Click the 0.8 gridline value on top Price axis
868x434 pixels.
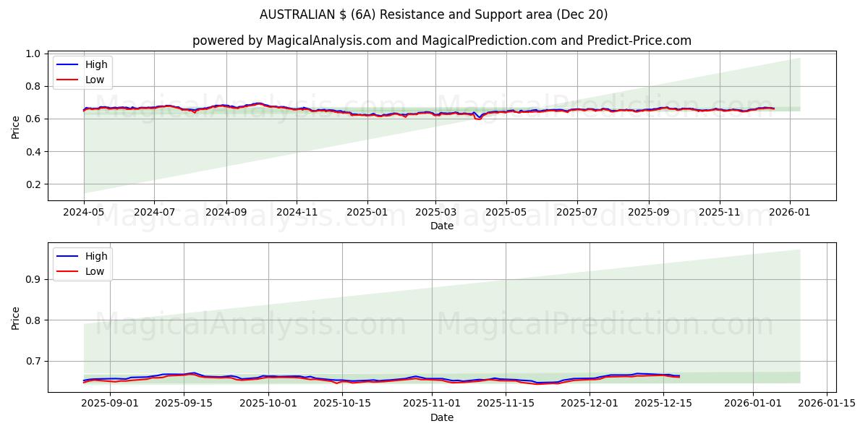tap(33, 85)
